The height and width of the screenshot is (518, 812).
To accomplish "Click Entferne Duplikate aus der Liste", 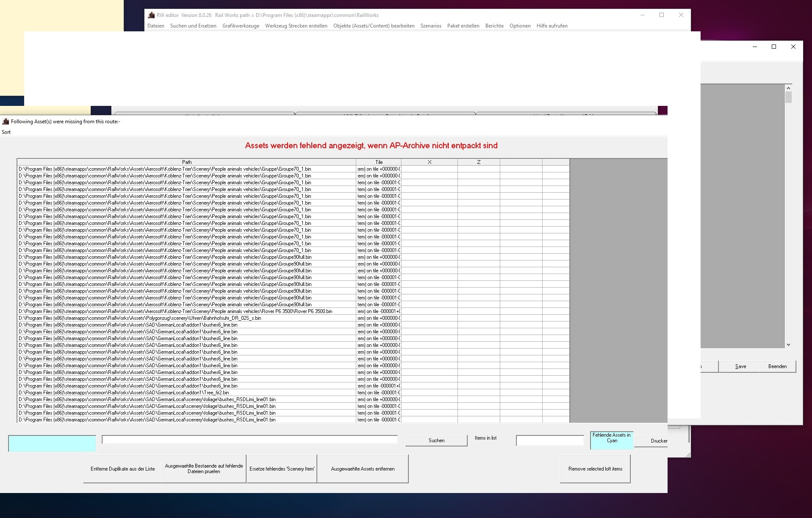I will (x=122, y=469).
